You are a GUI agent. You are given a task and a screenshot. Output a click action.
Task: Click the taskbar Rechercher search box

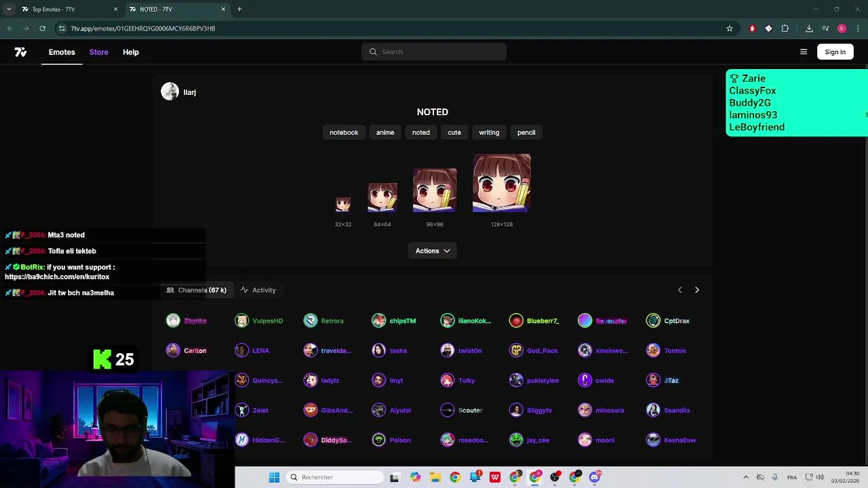334,477
